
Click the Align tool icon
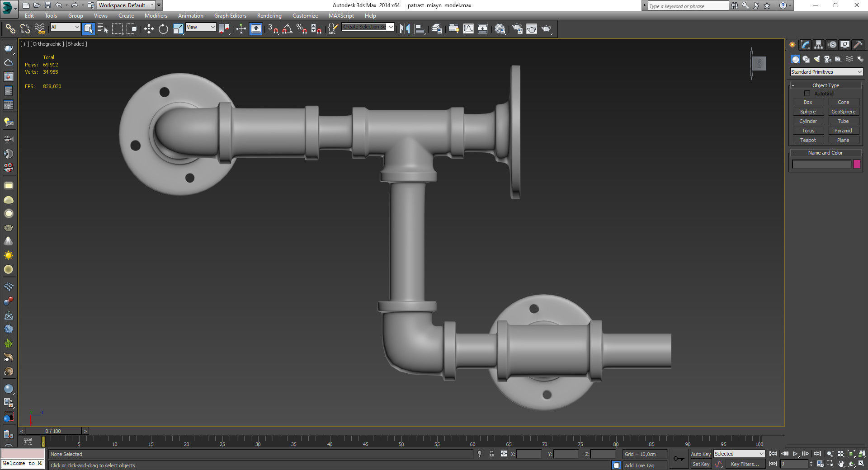(420, 29)
